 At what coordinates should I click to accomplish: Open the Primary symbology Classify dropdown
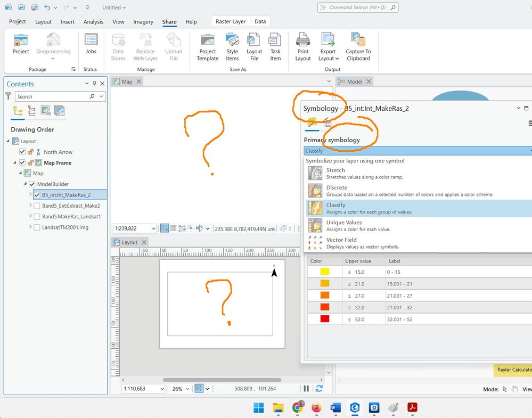point(418,151)
